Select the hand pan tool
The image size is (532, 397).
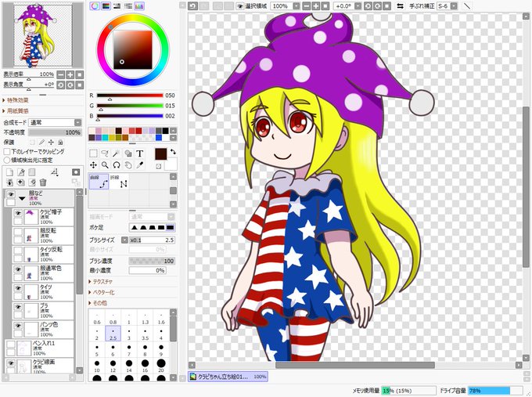click(x=128, y=165)
